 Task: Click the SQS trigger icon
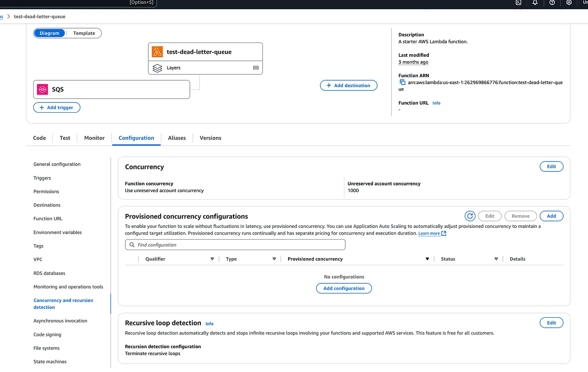click(x=42, y=89)
